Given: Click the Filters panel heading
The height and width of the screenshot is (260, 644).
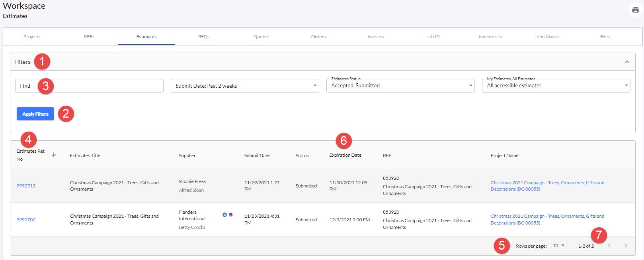Looking at the screenshot, I should coord(22,62).
